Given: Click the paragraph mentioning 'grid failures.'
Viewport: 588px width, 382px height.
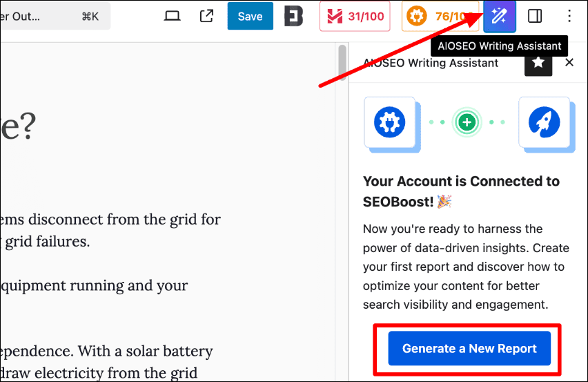Looking at the screenshot, I should (x=110, y=230).
